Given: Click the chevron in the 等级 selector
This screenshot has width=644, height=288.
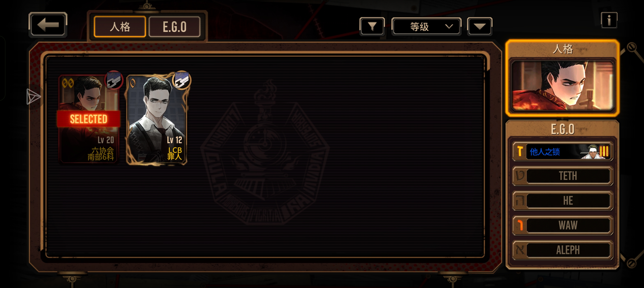Looking at the screenshot, I should point(449,26).
